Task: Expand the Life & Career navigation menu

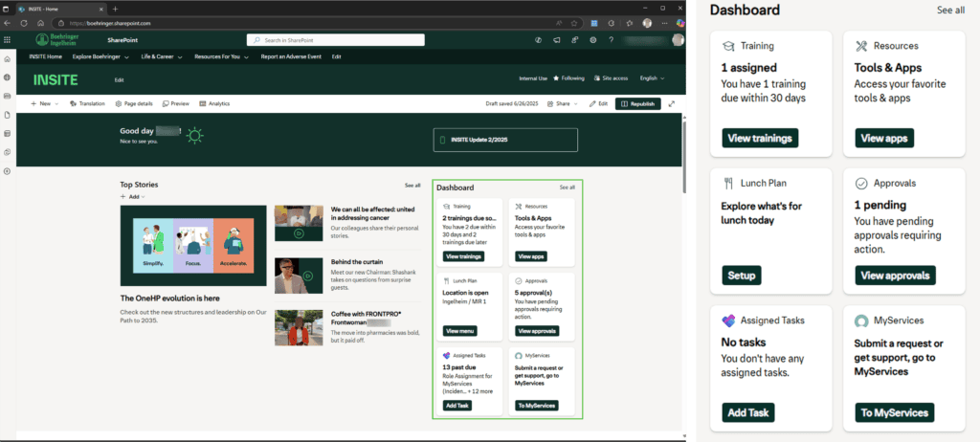Action: [x=162, y=56]
